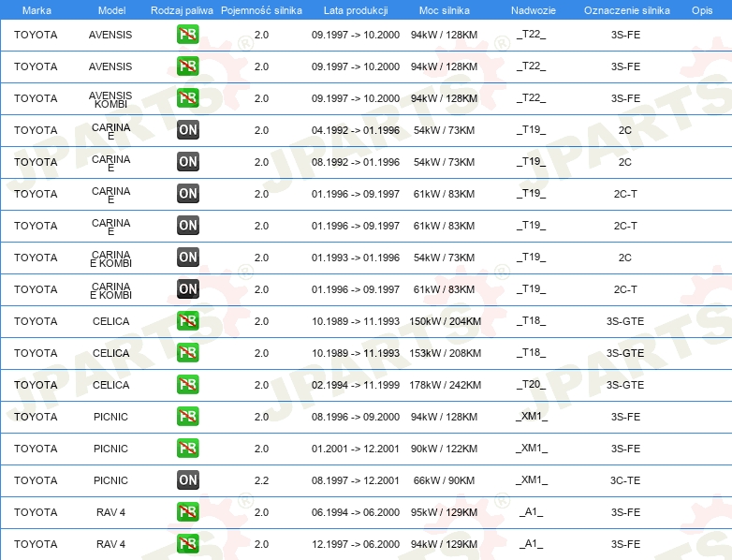This screenshot has width=732, height=560.
Task: Click 3S-GTE engine code in the 242KM row
Action: 625,385
